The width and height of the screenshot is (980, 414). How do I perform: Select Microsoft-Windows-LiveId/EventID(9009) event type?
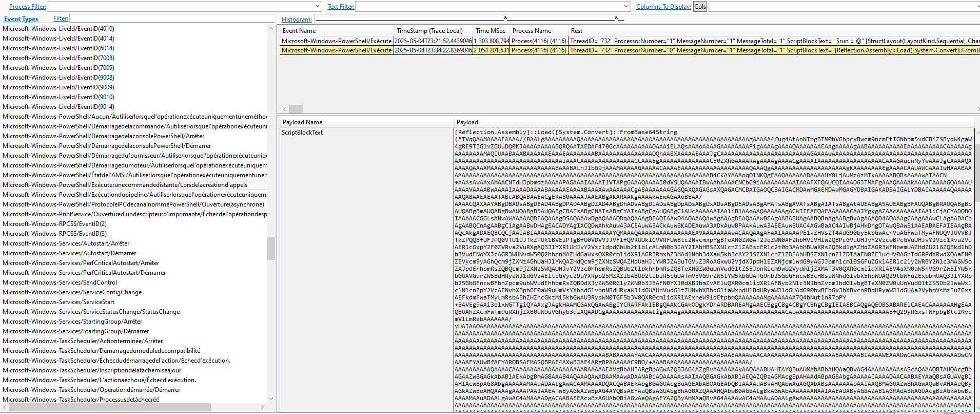point(58,87)
